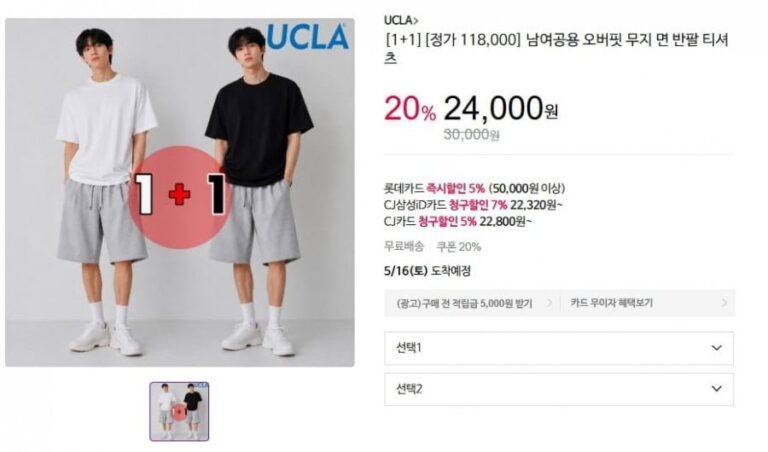The height and width of the screenshot is (452, 768).
Task: Click the 1+1 red circle badge
Action: click(180, 197)
